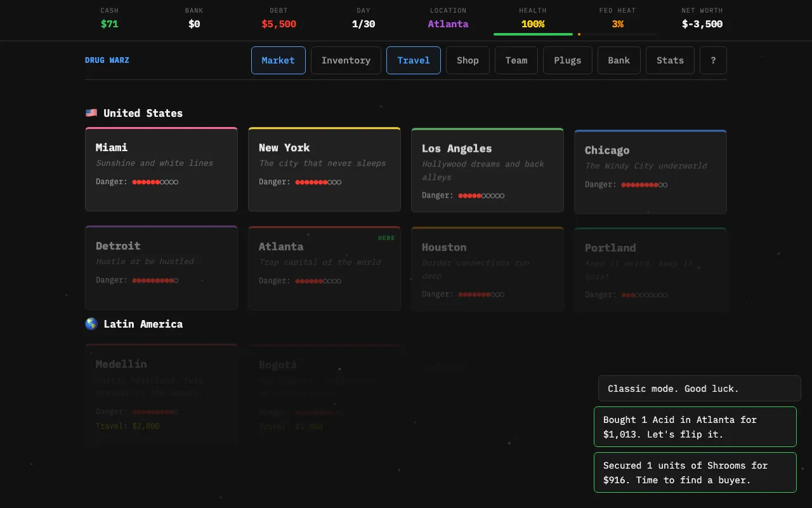Select the Travel tab
812x508 pixels.
(414, 60)
